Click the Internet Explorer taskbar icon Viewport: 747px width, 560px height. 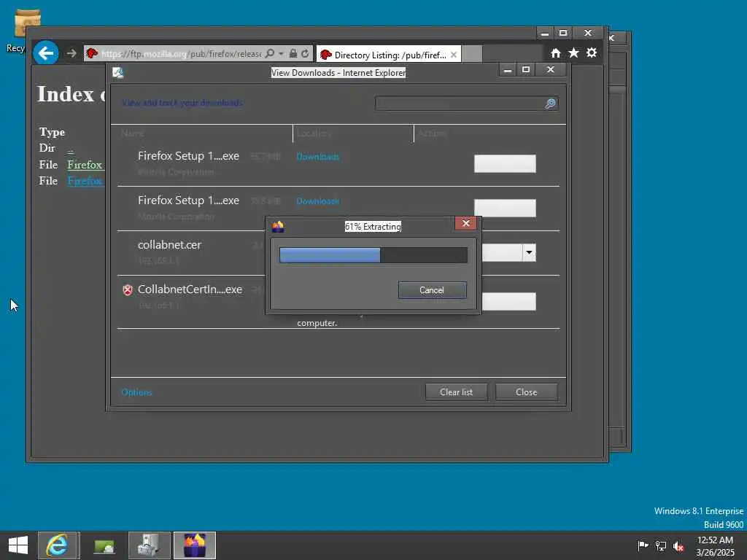(x=57, y=545)
